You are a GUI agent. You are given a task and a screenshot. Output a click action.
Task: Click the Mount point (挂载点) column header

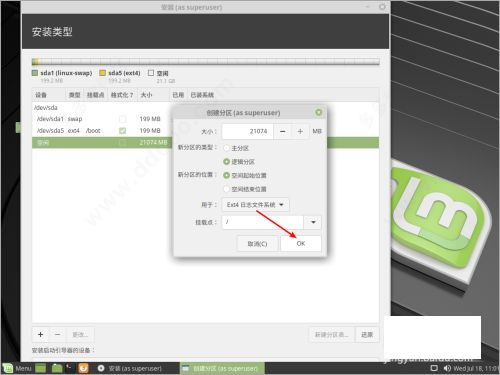point(96,95)
